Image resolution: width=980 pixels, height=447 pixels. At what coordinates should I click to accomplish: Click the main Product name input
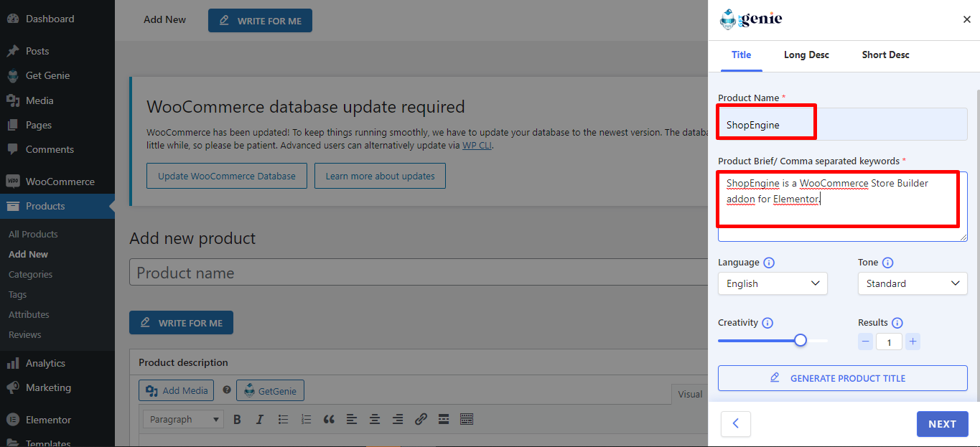[x=419, y=273]
